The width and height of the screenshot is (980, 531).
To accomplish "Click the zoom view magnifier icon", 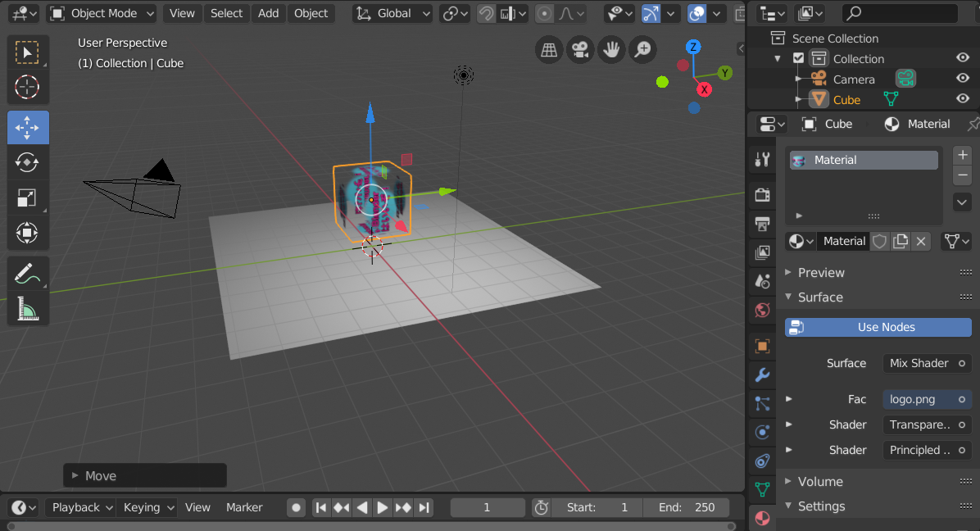I will 642,49.
